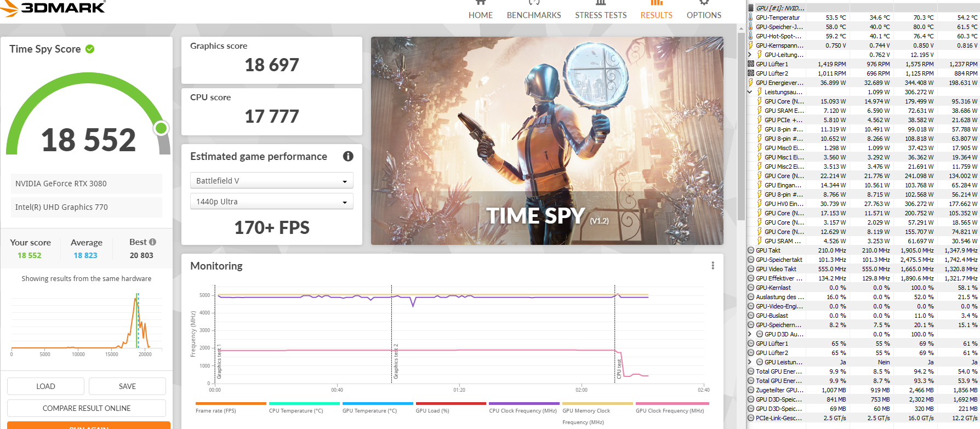Click the red GPU Load (%) legend bar
The width and height of the screenshot is (980, 429).
[x=451, y=403]
